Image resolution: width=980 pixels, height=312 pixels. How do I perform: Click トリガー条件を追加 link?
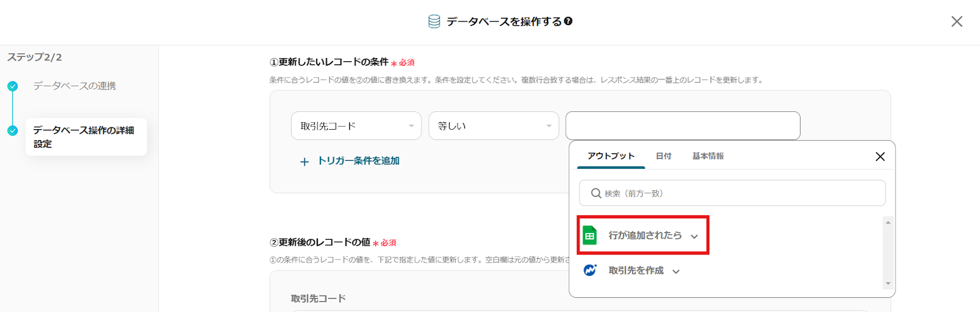(358, 161)
